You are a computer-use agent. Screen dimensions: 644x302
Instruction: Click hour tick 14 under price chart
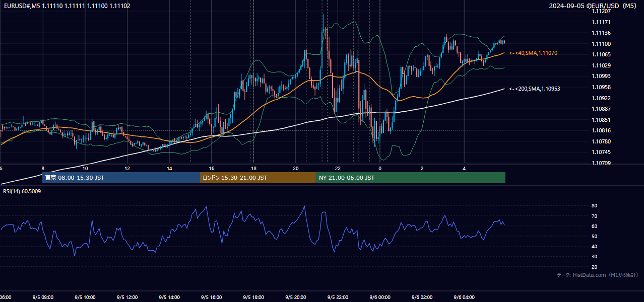pos(169,168)
